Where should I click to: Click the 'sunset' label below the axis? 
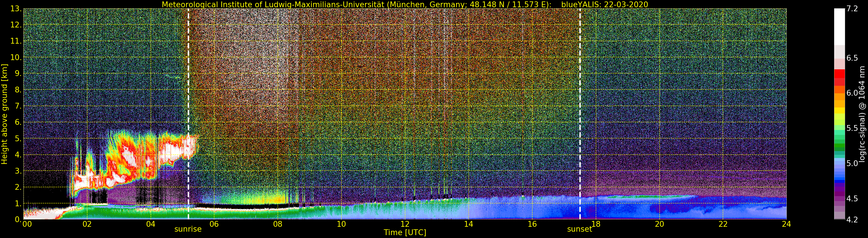point(580,229)
